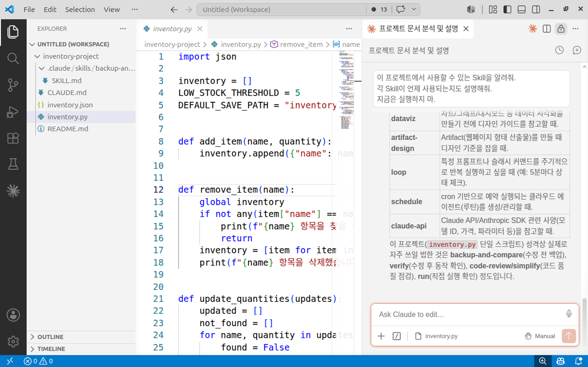Click the inventory.py context chip

436,336
